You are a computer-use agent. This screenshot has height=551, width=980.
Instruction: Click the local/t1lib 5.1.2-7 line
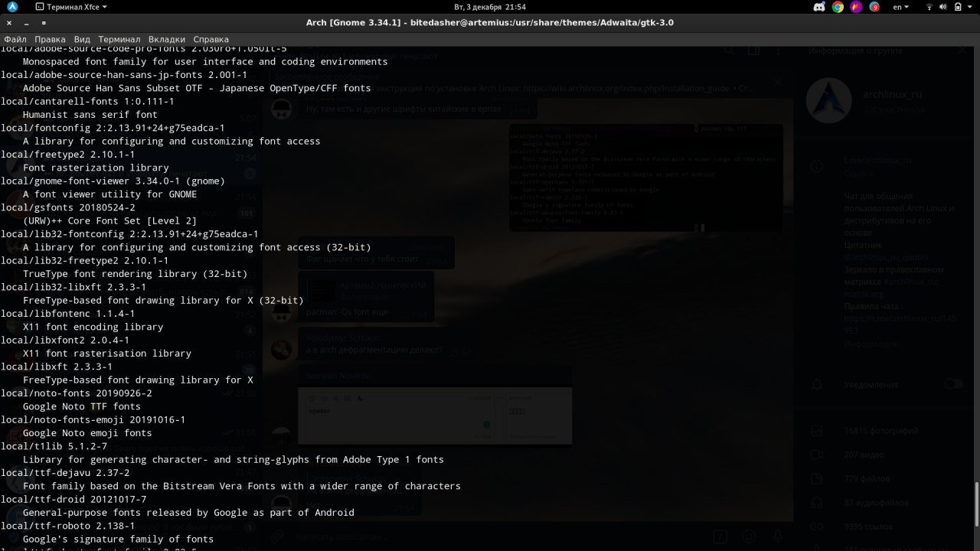coord(54,446)
